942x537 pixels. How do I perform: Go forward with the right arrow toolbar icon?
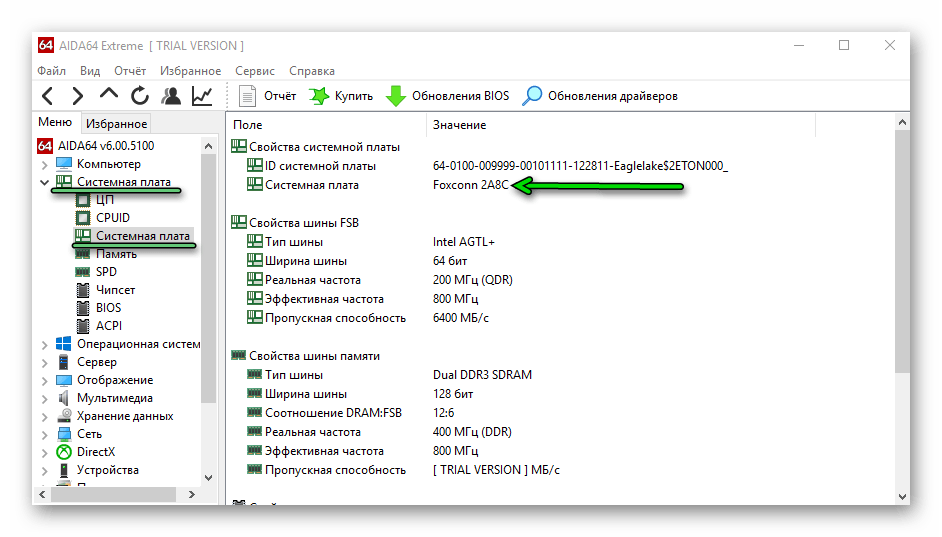[77, 96]
